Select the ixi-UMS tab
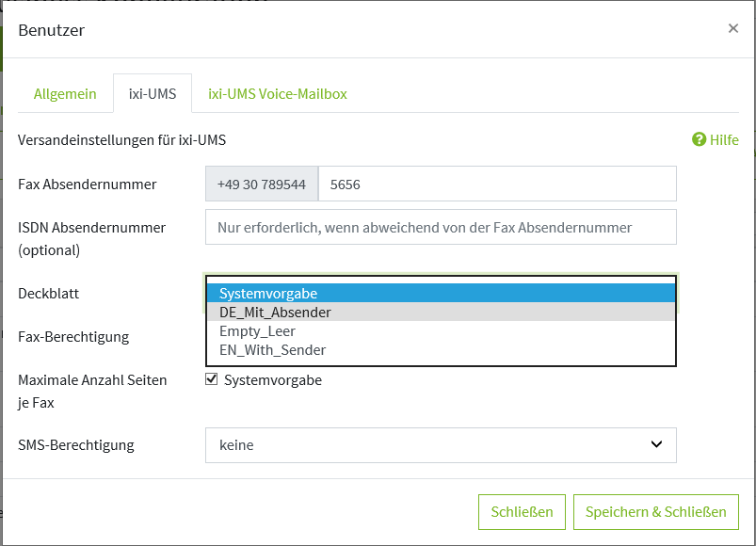Viewport: 756px width, 546px height. pyautogui.click(x=153, y=94)
